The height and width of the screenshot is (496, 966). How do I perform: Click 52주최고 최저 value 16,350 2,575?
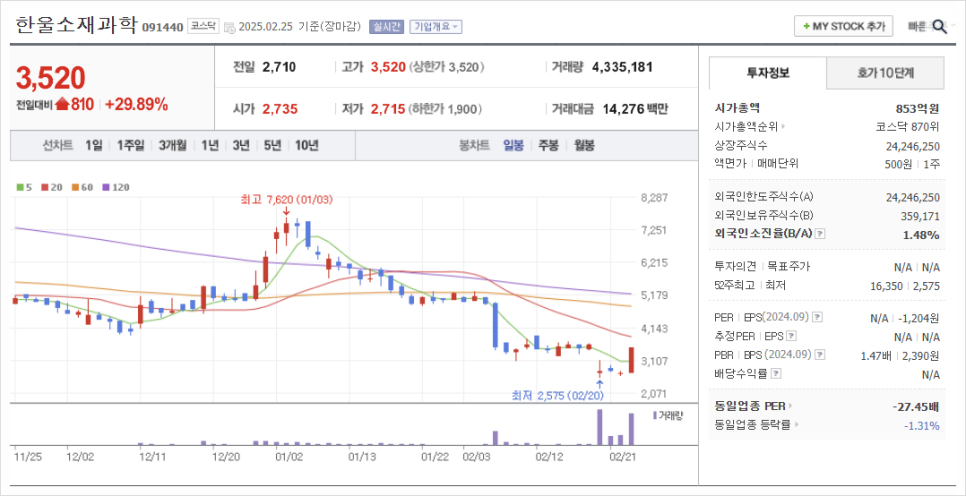tap(903, 285)
